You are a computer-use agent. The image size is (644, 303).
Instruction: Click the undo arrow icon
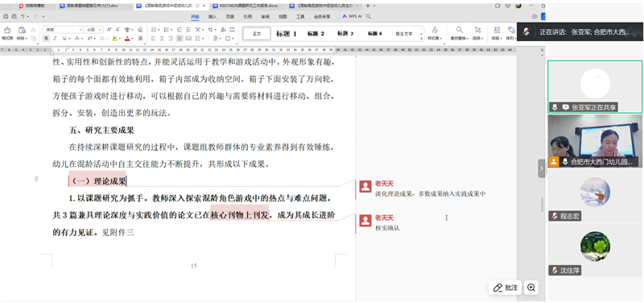coord(23,16)
